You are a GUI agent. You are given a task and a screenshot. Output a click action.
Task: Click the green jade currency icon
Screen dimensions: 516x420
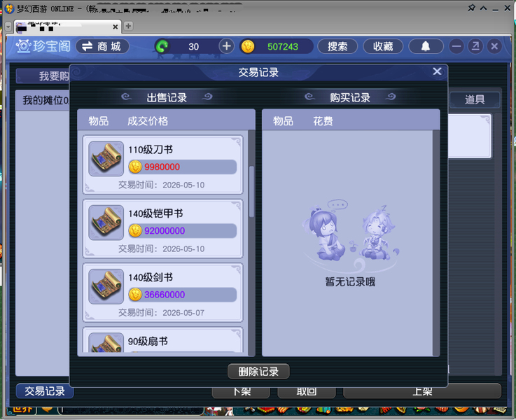(162, 46)
